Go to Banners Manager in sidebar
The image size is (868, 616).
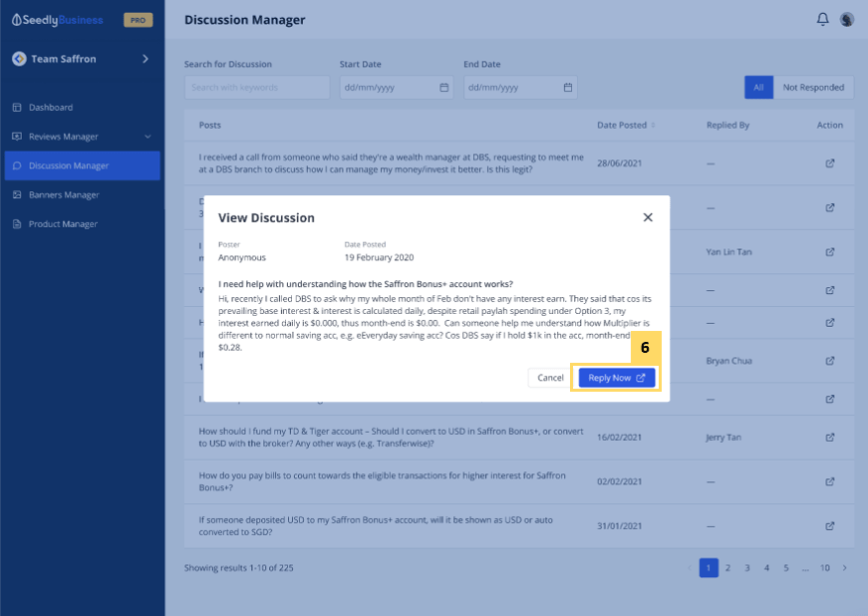[x=64, y=195]
